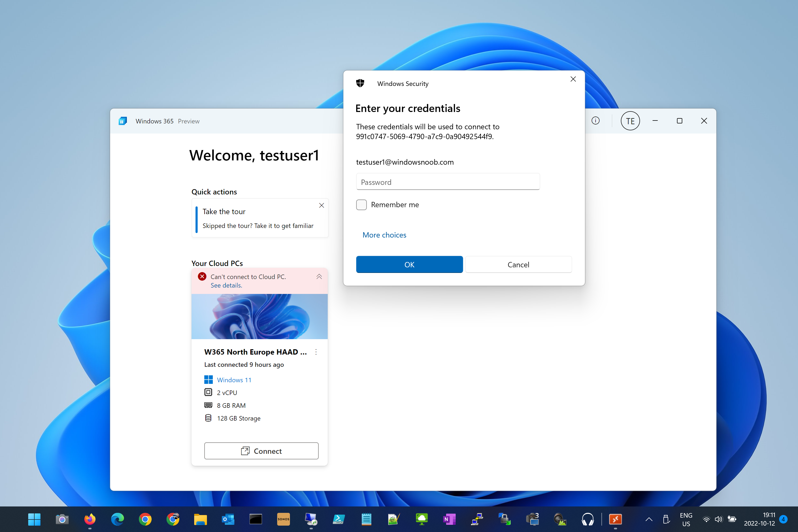
Task: Click the red error icon in banner
Action: (202, 277)
